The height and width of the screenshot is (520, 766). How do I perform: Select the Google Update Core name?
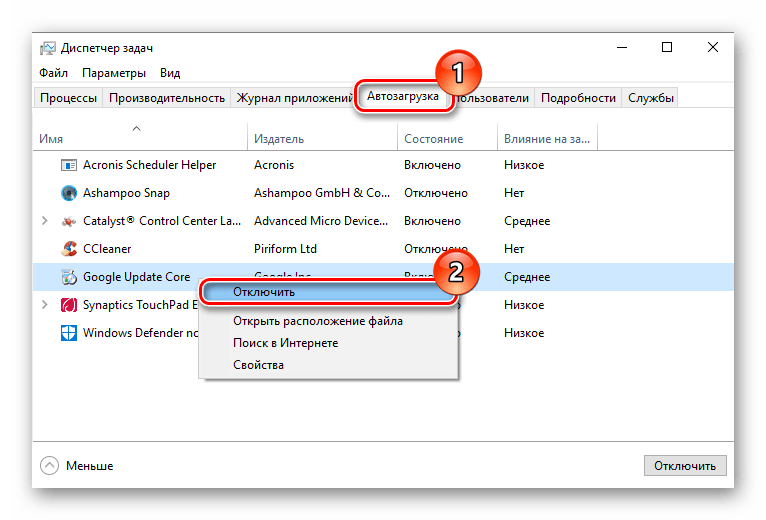click(136, 277)
